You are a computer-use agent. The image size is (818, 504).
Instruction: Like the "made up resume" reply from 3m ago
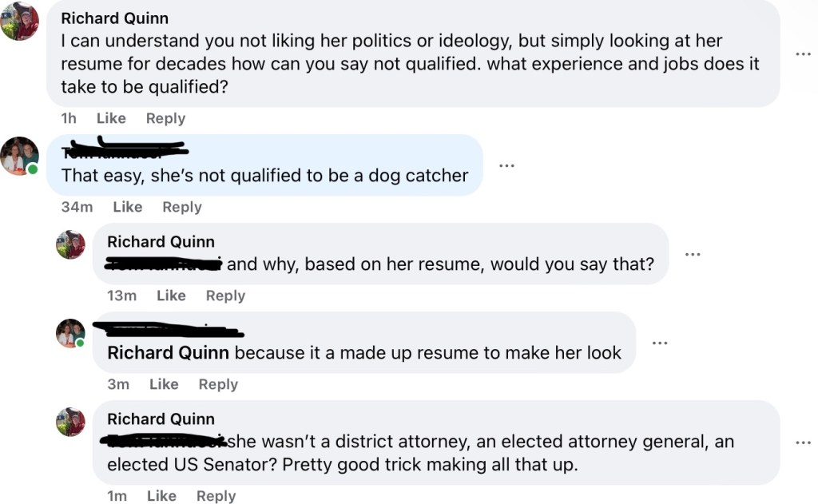click(x=164, y=384)
